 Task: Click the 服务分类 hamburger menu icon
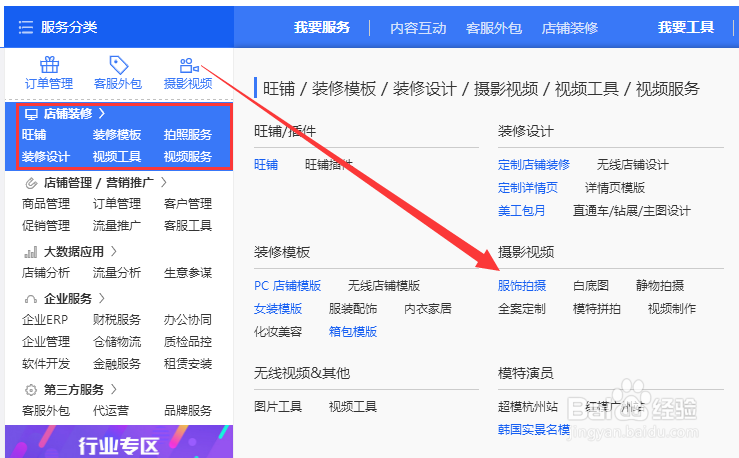tap(26, 27)
